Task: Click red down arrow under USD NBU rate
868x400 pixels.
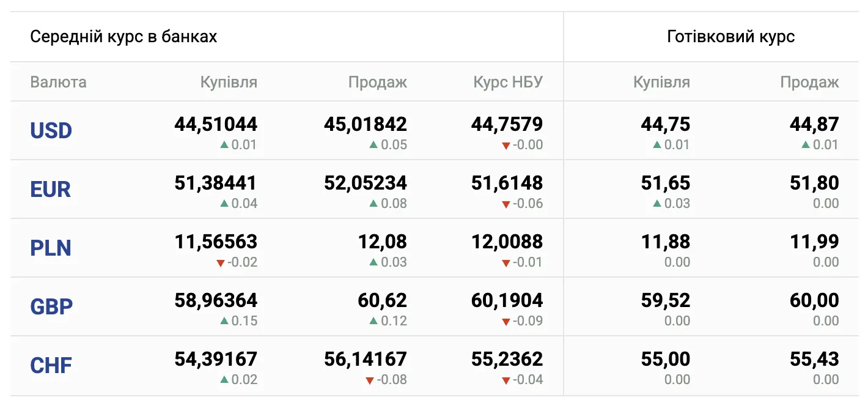Action: [x=506, y=146]
